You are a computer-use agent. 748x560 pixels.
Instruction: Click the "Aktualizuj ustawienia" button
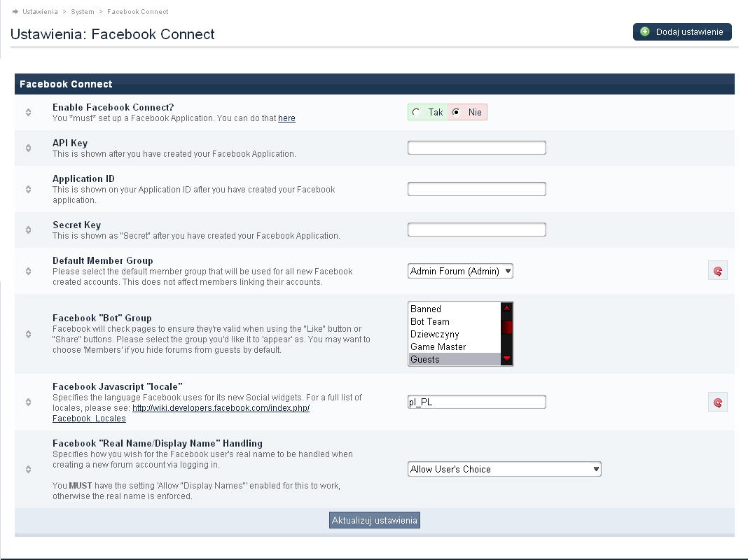pyautogui.click(x=375, y=520)
